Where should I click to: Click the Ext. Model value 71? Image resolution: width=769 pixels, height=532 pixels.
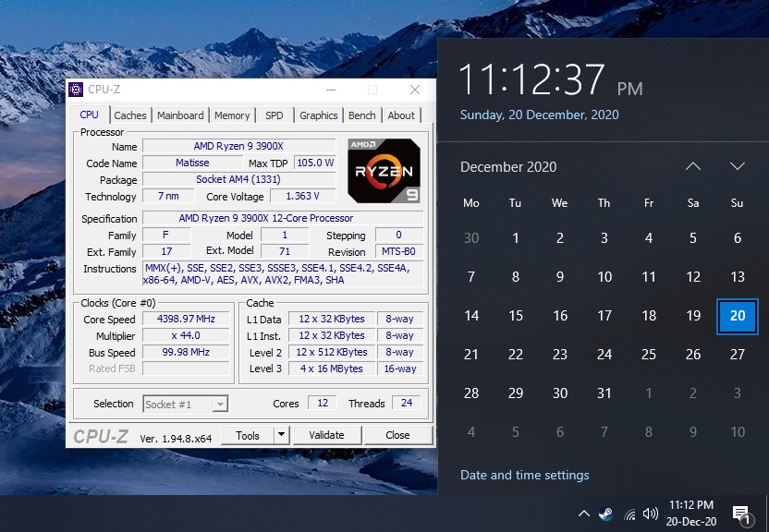[x=285, y=252]
